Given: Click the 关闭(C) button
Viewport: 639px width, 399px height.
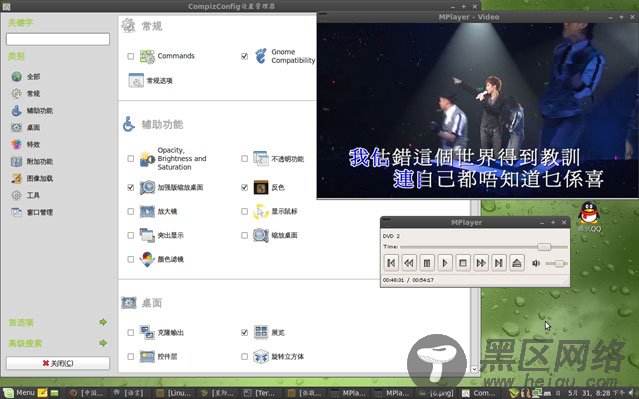Looking at the screenshot, I should [58, 363].
